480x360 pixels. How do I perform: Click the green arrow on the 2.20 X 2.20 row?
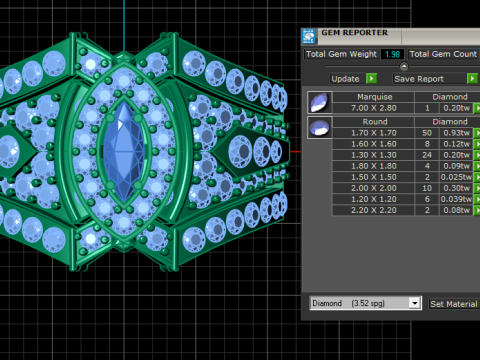coord(477,210)
